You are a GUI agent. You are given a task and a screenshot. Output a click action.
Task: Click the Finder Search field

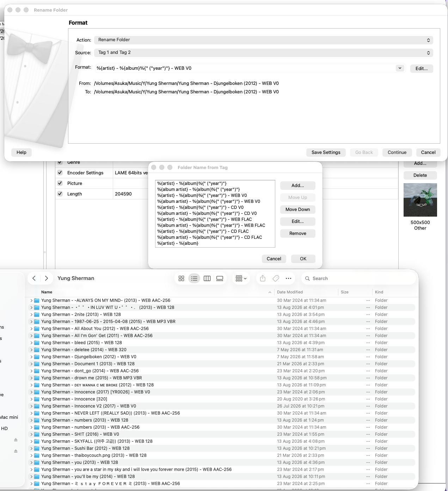point(359,278)
